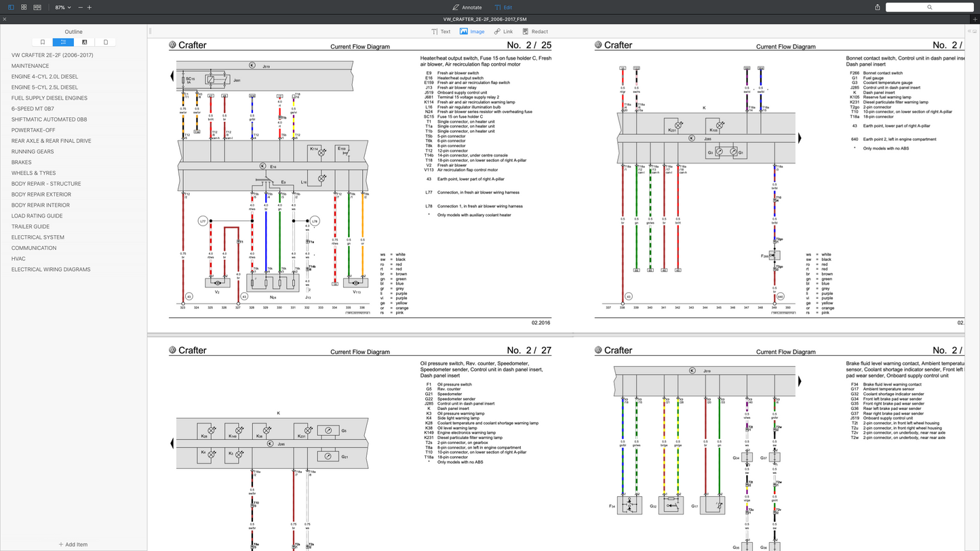Zoom in with the plus button
Viewport: 980px width, 551px height.
pyautogui.click(x=90, y=7)
